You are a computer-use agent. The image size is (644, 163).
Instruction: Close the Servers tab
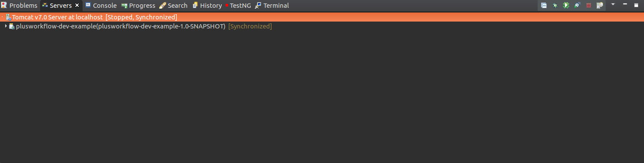click(77, 5)
